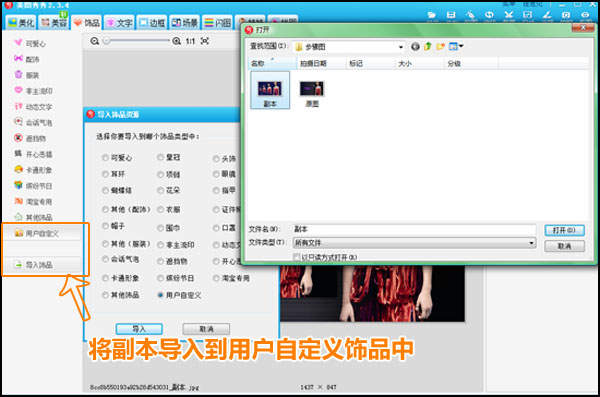This screenshot has width=600, height=397.
Task: Click the 打开 button in Open dialog
Action: click(564, 230)
